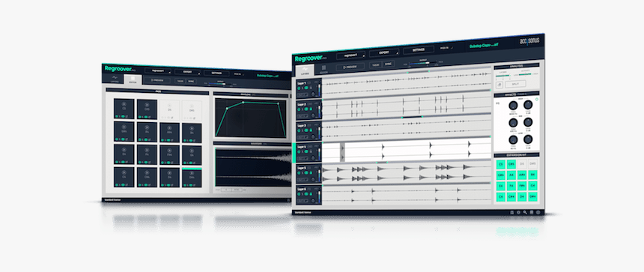Viewport: 644px width, 272px height.
Task: Click the D#4 pad in the Expansion Kit
Action: [x=532, y=196]
